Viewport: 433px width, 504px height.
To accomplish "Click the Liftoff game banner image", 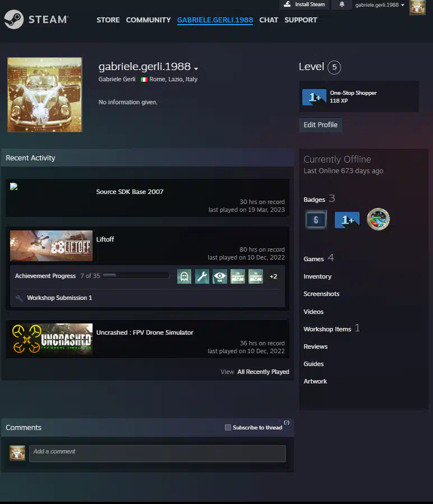I will coord(51,246).
